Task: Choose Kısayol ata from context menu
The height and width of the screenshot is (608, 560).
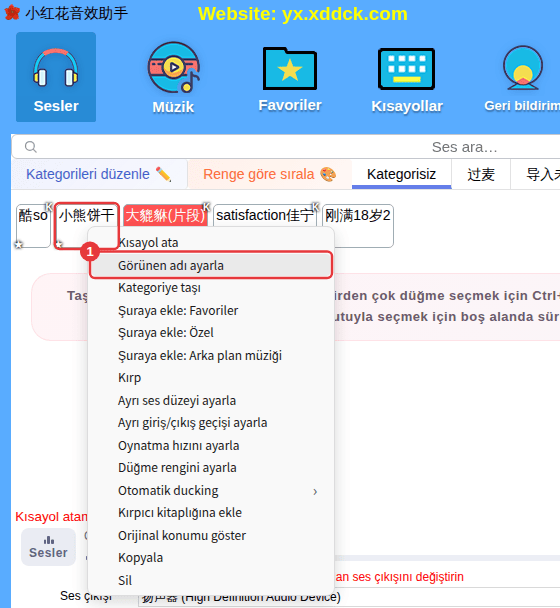Action: [x=211, y=243]
